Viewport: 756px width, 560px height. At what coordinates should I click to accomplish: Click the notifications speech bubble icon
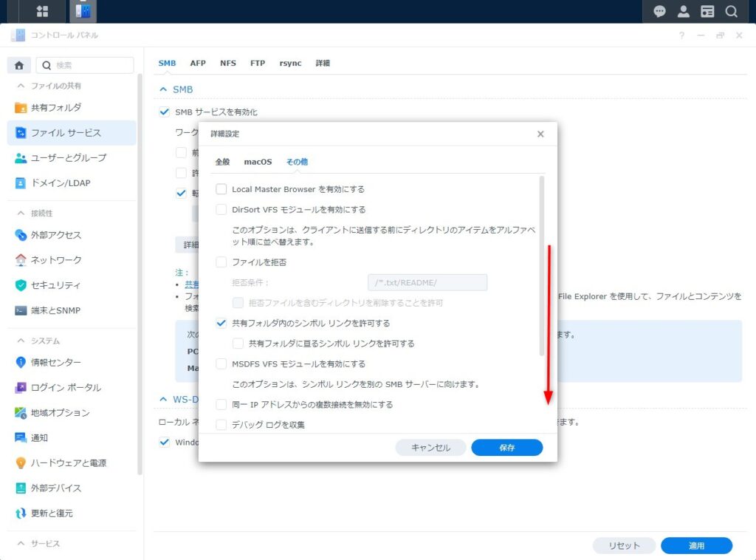660,11
